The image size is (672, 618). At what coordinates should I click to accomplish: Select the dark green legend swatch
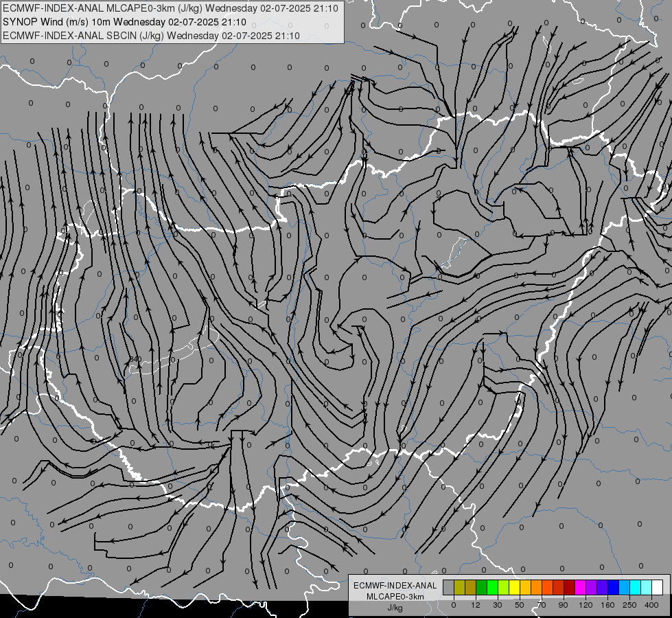tap(482, 587)
